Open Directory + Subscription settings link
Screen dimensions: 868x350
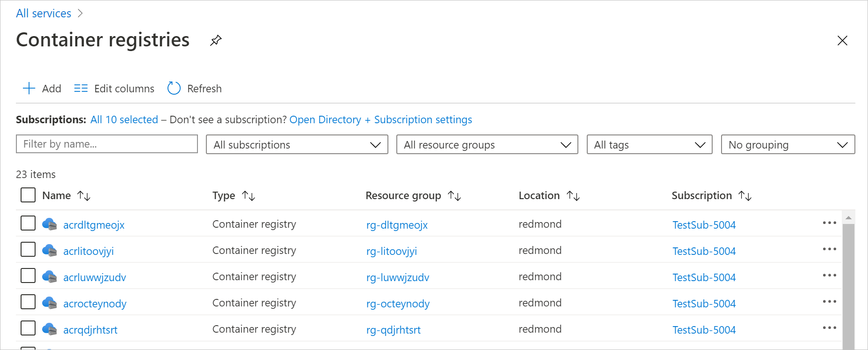point(380,120)
